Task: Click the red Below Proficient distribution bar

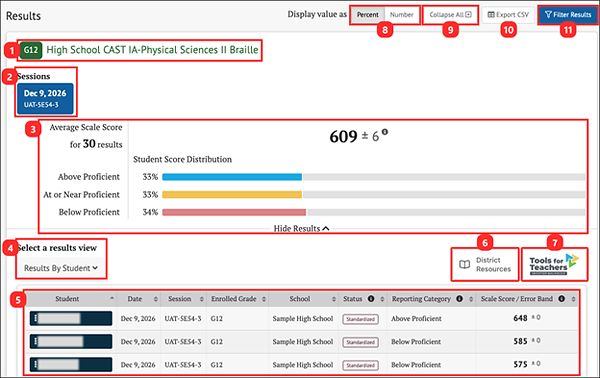Action: [234, 212]
